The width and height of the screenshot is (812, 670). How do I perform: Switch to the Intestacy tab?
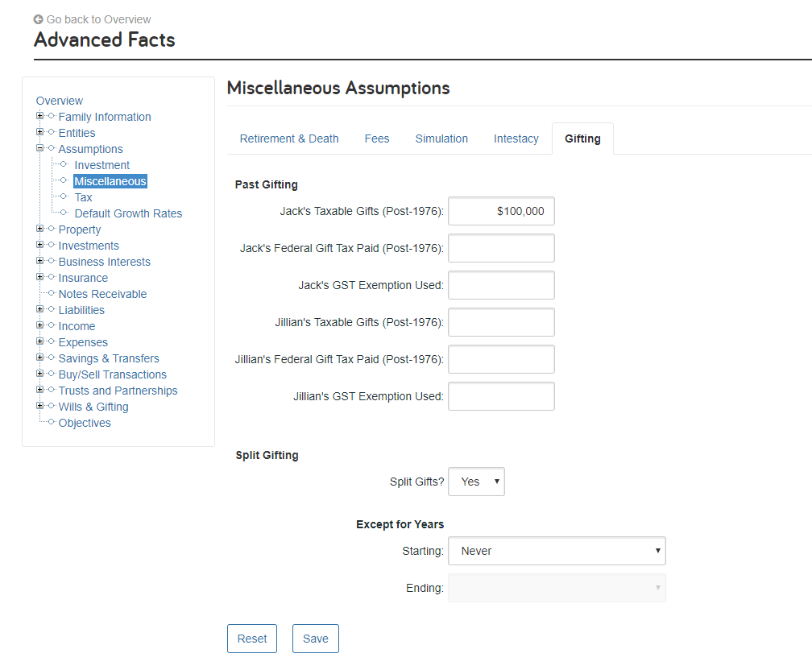(x=516, y=139)
